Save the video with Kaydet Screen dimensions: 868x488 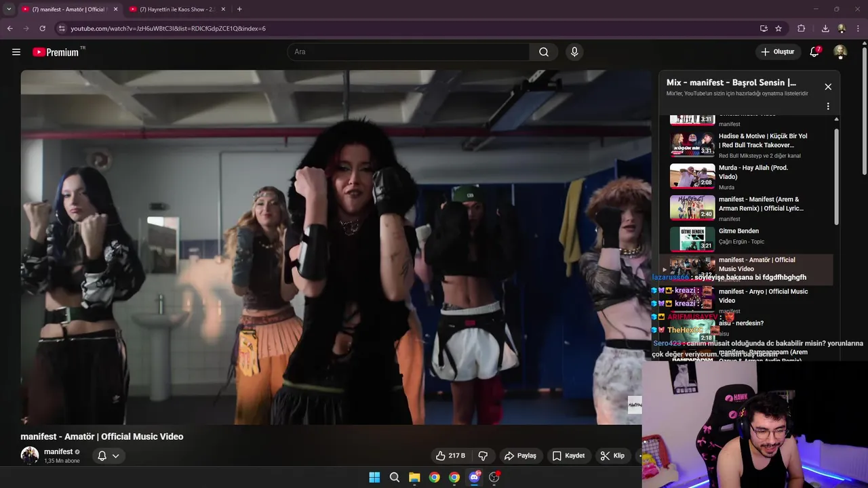tap(568, 455)
